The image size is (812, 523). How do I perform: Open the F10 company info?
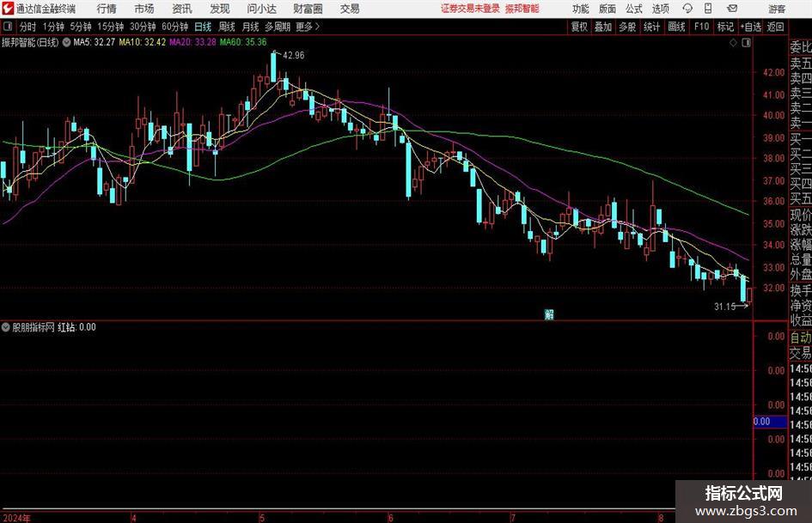coord(701,27)
